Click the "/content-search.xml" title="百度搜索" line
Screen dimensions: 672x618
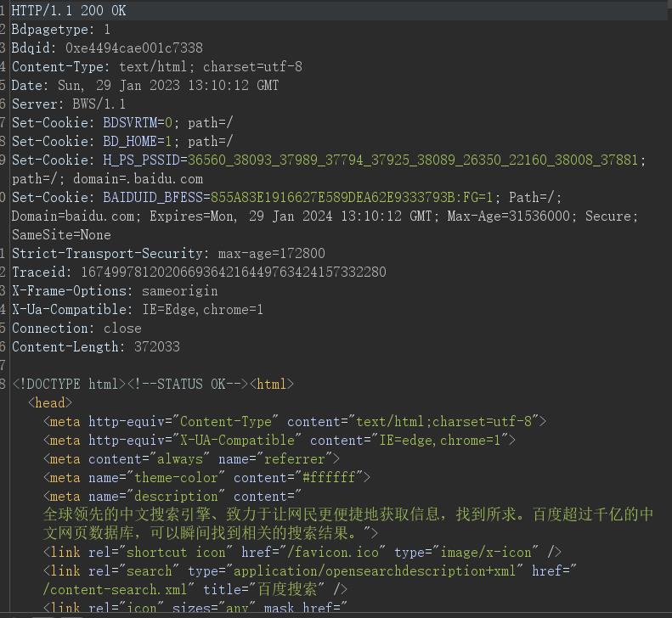[x=195, y=589]
